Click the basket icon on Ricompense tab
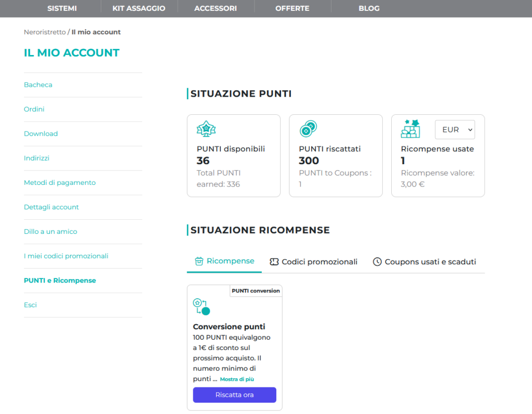The width and height of the screenshot is (532, 414). click(198, 261)
